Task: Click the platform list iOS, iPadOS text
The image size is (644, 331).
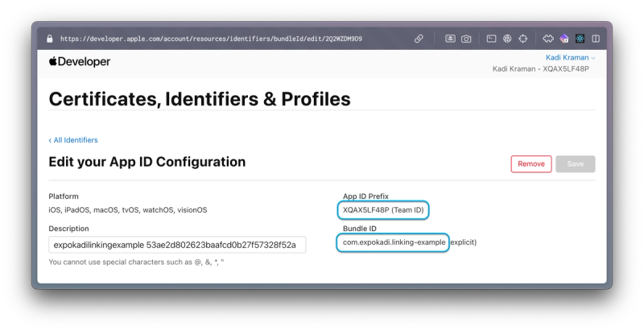Action: pyautogui.click(x=128, y=210)
